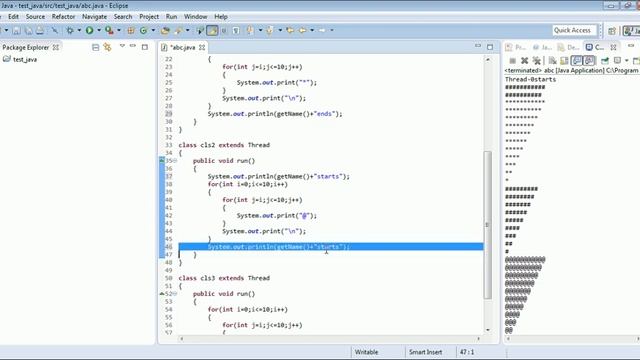Screen dimensions: 640x360
Task: Click Previous Annotation toolbar icon
Action: 269,31
